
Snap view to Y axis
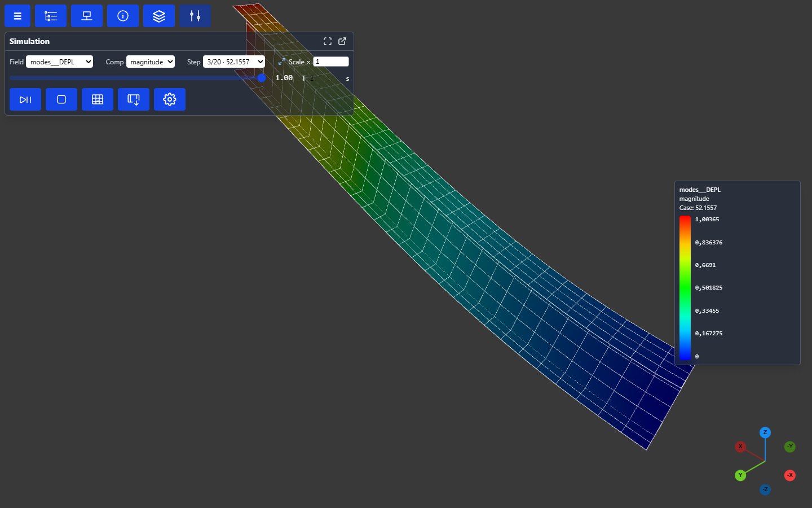[x=740, y=475]
